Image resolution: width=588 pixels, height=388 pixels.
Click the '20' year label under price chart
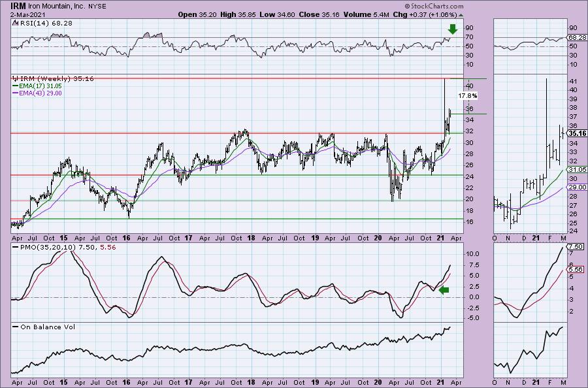pos(378,238)
